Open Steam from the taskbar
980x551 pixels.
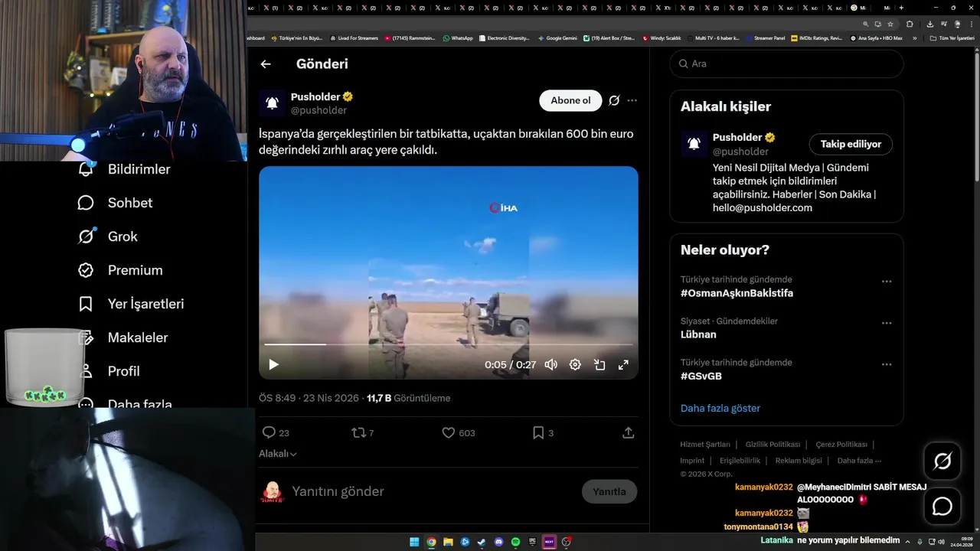tap(482, 542)
